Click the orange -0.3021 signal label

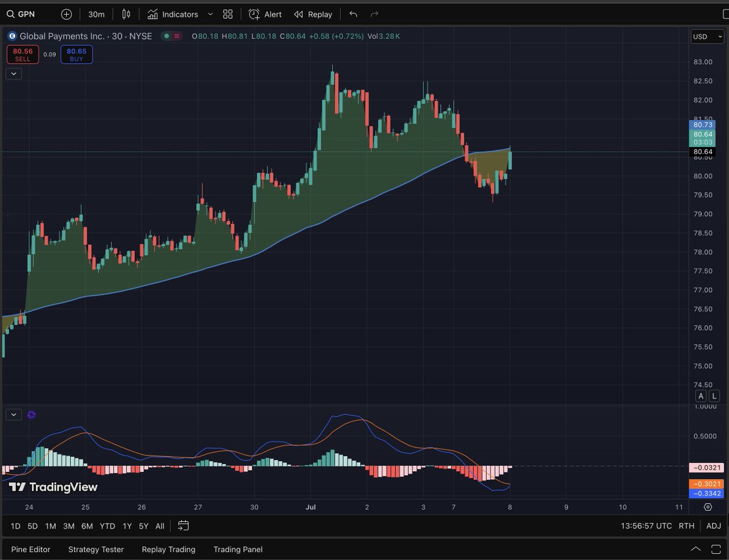(707, 484)
